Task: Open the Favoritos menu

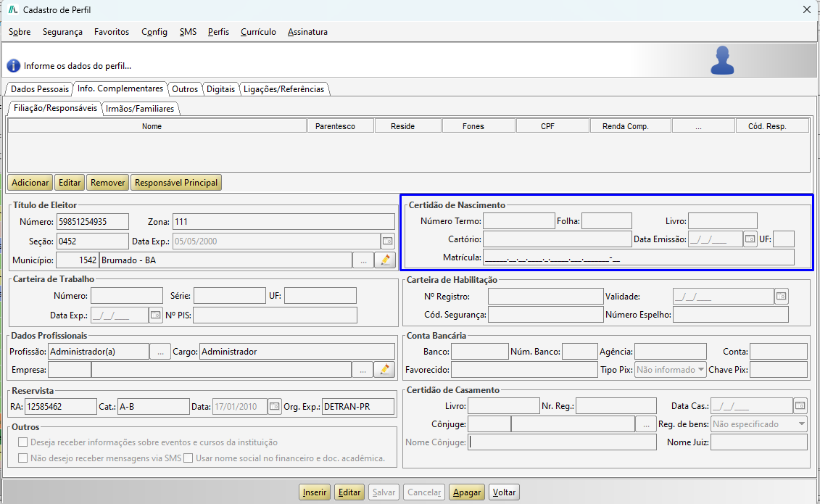Action: coord(112,32)
